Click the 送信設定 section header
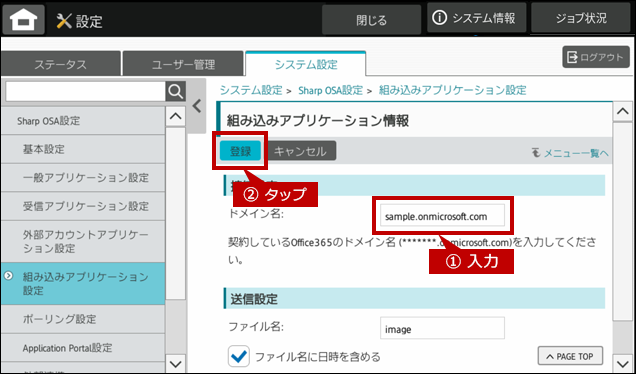The image size is (636, 374). tap(414, 299)
